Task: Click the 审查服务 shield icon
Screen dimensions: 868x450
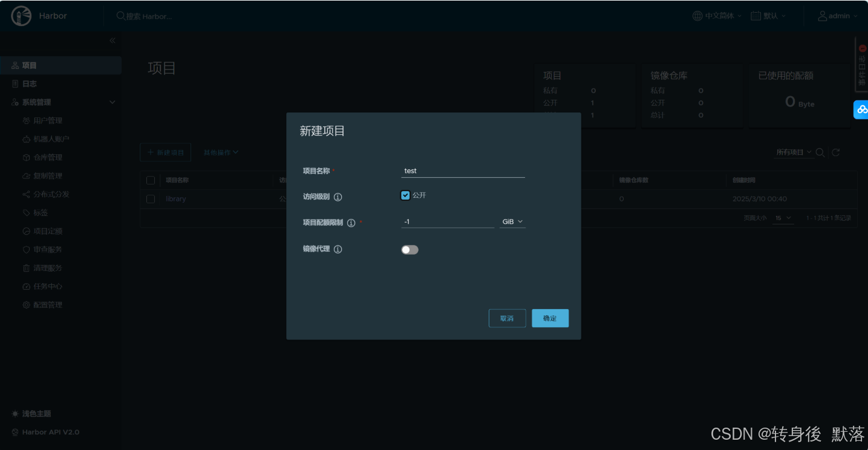Action: (x=26, y=249)
